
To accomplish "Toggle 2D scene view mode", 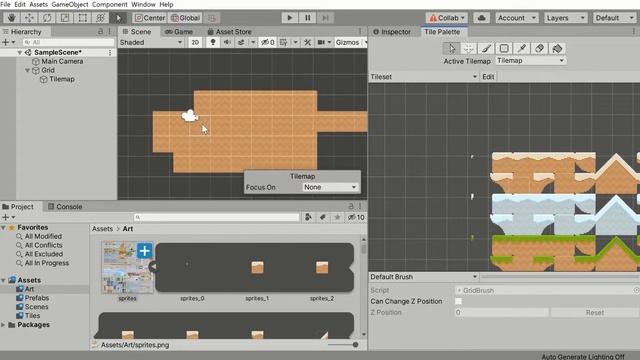I will pyautogui.click(x=195, y=42).
